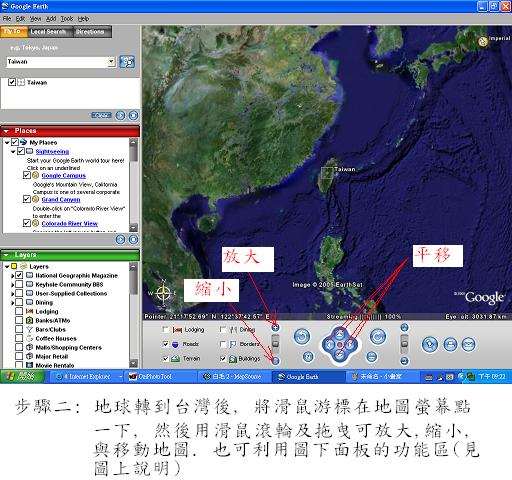512x480 pixels.
Task: Pan the map left with the left arrow
Action: [x=329, y=345]
